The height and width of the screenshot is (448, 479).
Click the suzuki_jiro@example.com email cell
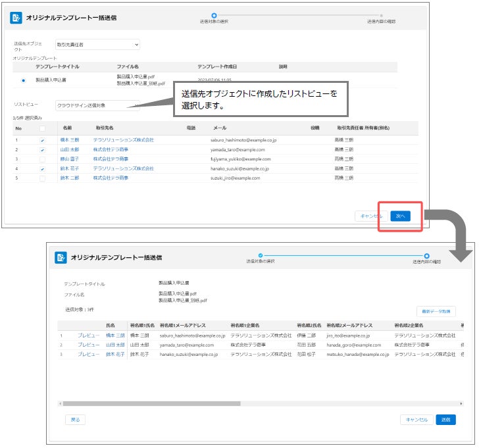pos(236,178)
